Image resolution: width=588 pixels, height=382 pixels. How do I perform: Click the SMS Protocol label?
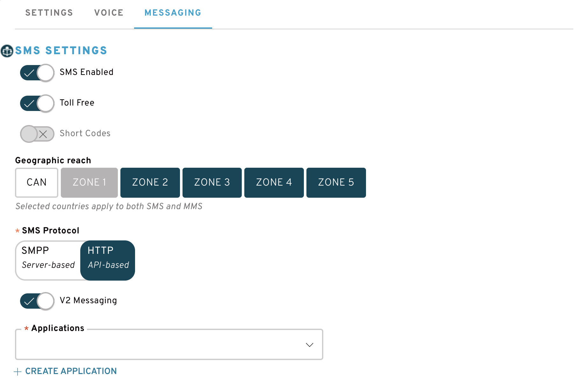pos(51,231)
